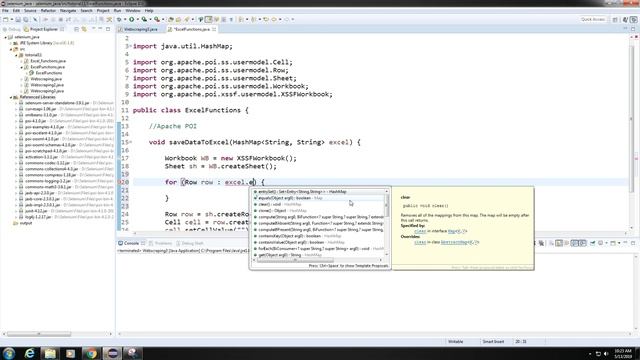
Task: Maximize the Project Explorer panel
Action: pos(108,29)
